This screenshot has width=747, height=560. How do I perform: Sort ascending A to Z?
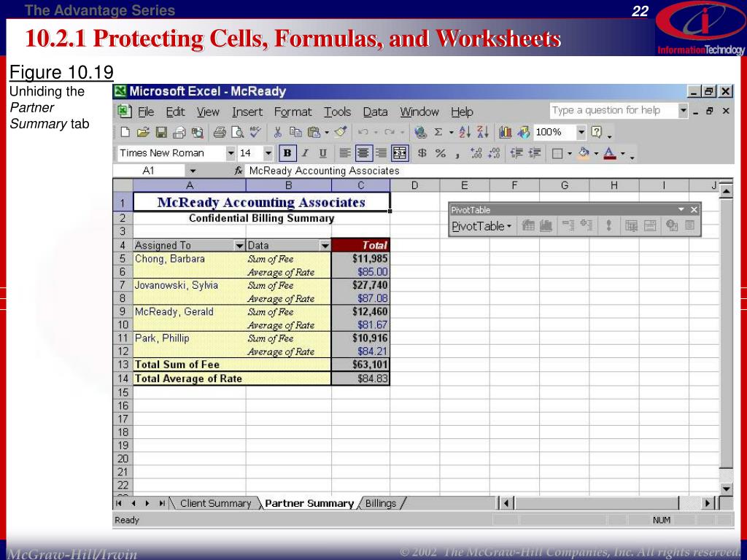[465, 133]
